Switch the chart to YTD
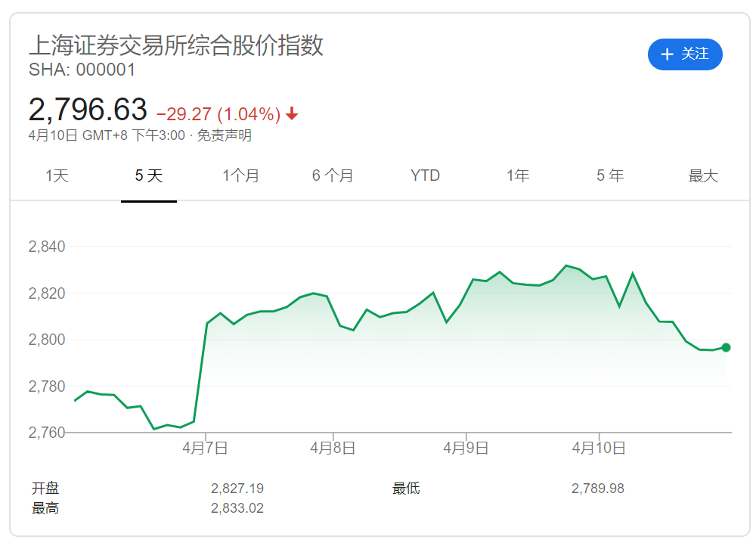 pos(425,176)
